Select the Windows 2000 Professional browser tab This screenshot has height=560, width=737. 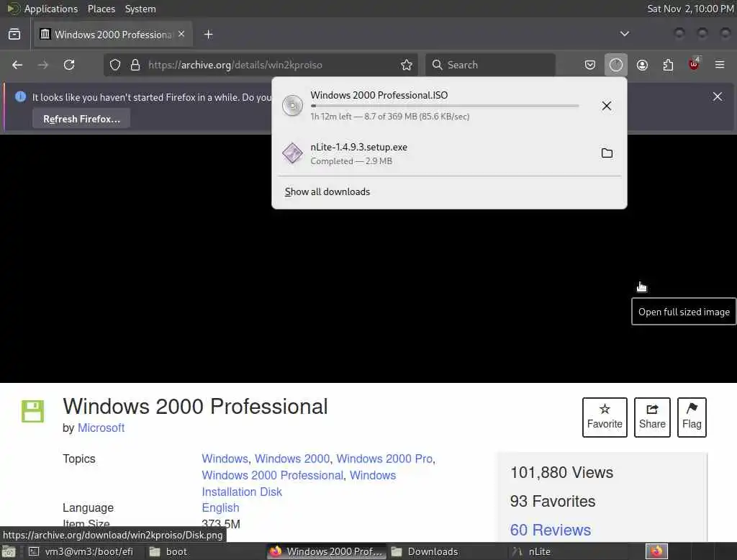[x=113, y=35]
